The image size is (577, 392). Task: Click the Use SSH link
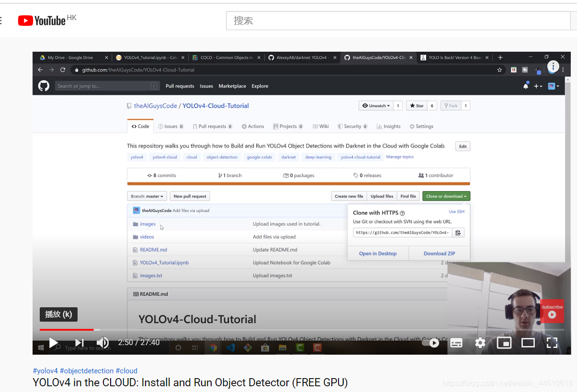coord(456,212)
